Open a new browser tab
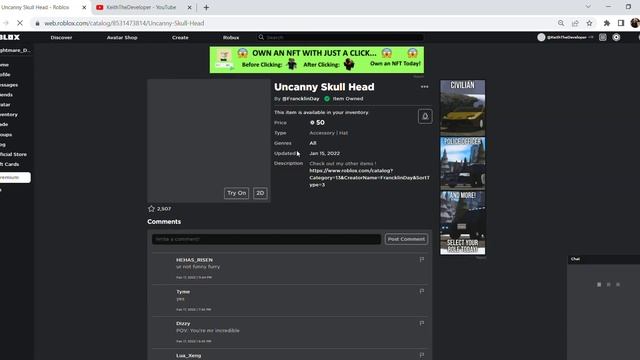640x360 pixels. [206, 7]
